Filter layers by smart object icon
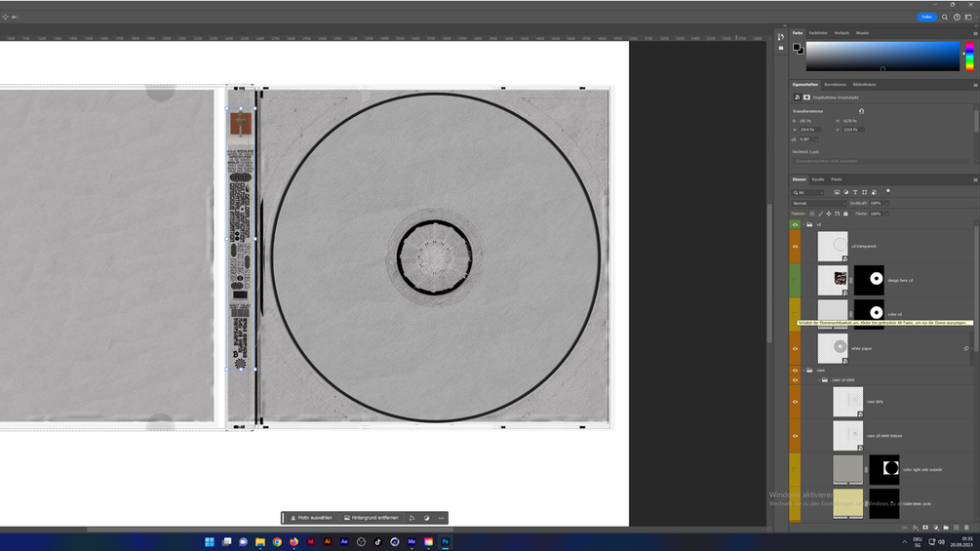The image size is (980, 551). 874,192
